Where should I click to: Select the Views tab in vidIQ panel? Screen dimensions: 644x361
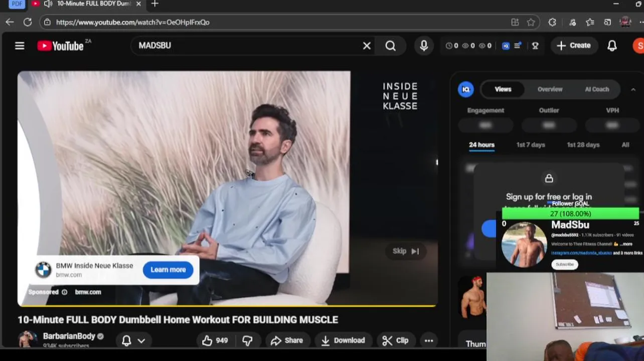click(503, 89)
